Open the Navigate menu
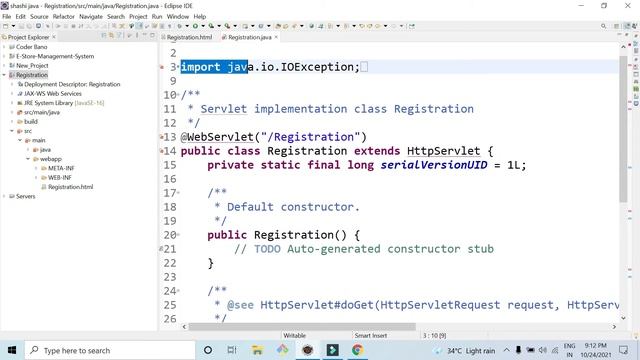The width and height of the screenshot is (640, 360). tap(91, 16)
